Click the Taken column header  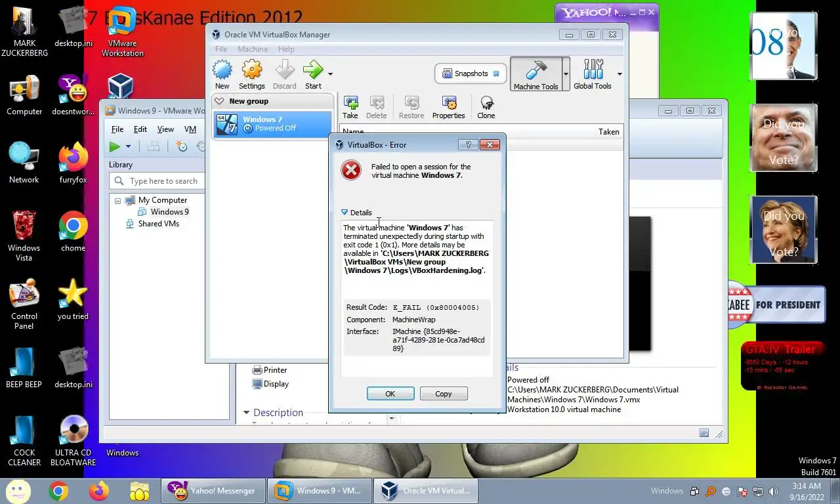[609, 132]
